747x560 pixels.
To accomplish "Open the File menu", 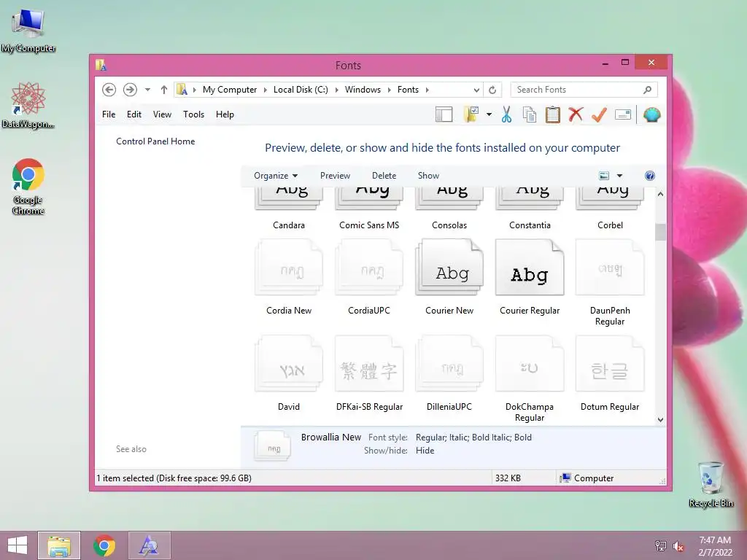I will point(109,114).
